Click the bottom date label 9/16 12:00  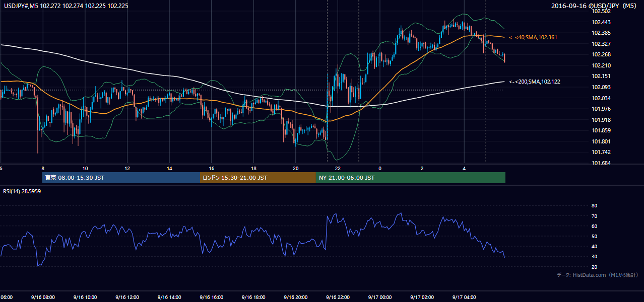pyautogui.click(x=127, y=297)
